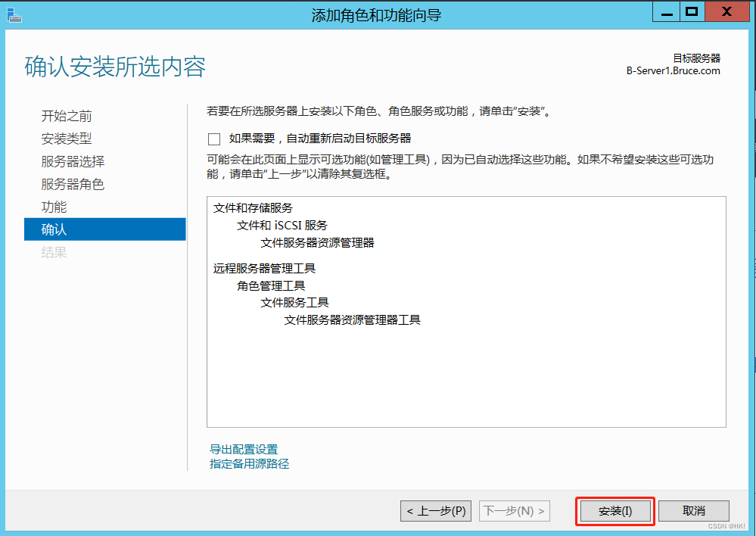Image resolution: width=756 pixels, height=536 pixels.
Task: Select the highlighted 确认 step
Action: coord(54,229)
